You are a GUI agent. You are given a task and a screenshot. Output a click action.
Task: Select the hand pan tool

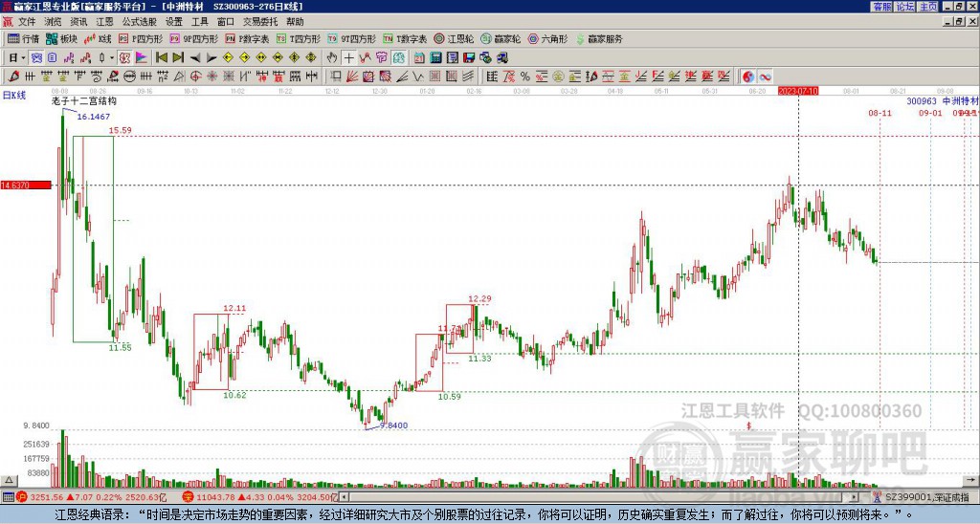pyautogui.click(x=331, y=57)
